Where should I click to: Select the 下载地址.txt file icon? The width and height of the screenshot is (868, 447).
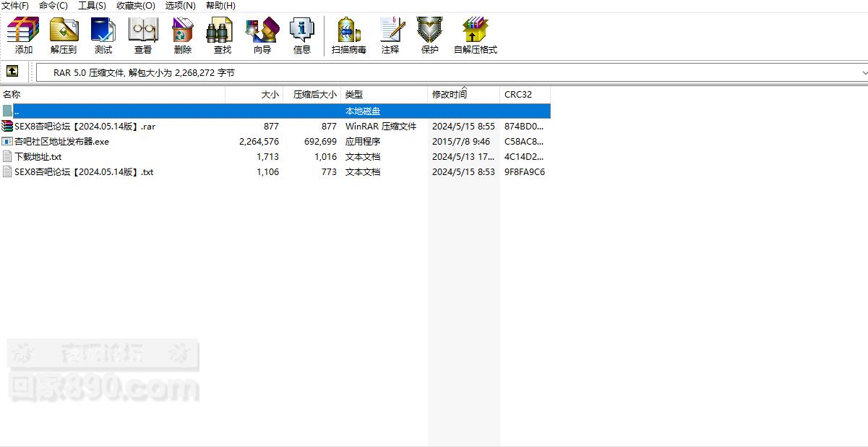(7, 156)
